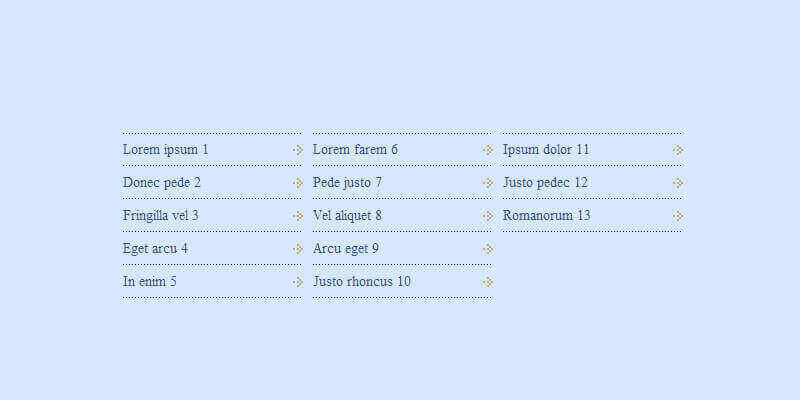The image size is (800, 400).
Task: Click the arrow icon next to Romanorum 13
Action: [x=677, y=216]
